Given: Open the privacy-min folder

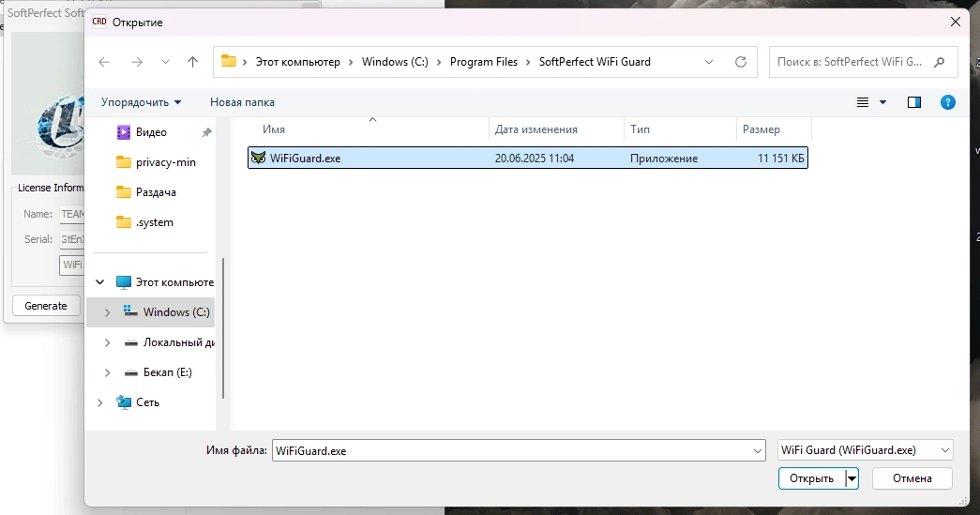Looking at the screenshot, I should 166,162.
